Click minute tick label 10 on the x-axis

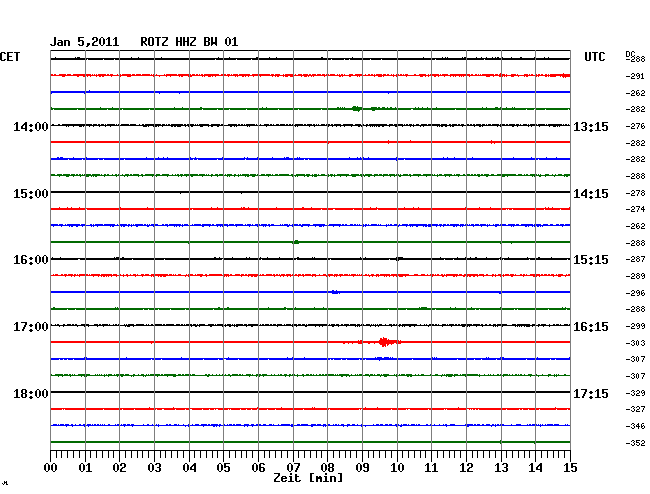point(397,468)
